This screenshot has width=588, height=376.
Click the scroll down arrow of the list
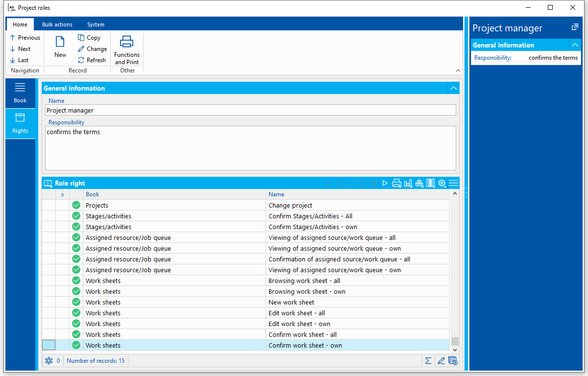click(455, 350)
